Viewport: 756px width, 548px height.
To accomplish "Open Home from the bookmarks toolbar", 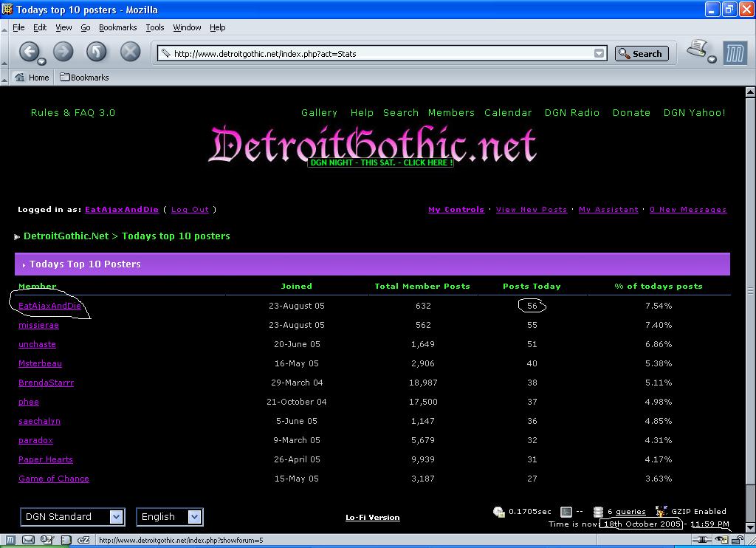I will 32,78.
